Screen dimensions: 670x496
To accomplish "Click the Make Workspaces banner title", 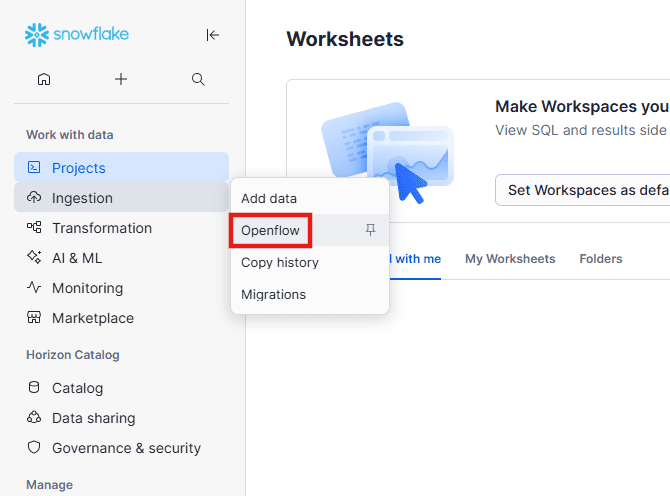I will [x=582, y=106].
